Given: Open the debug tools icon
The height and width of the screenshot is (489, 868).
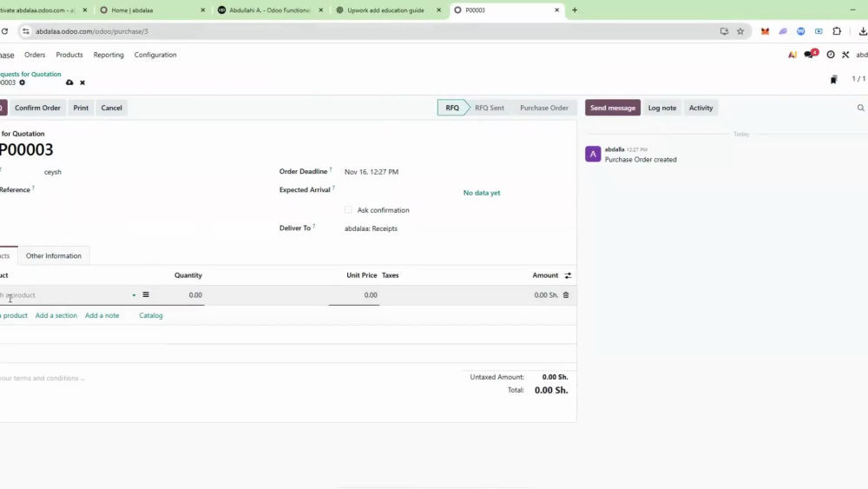Looking at the screenshot, I should pos(845,54).
